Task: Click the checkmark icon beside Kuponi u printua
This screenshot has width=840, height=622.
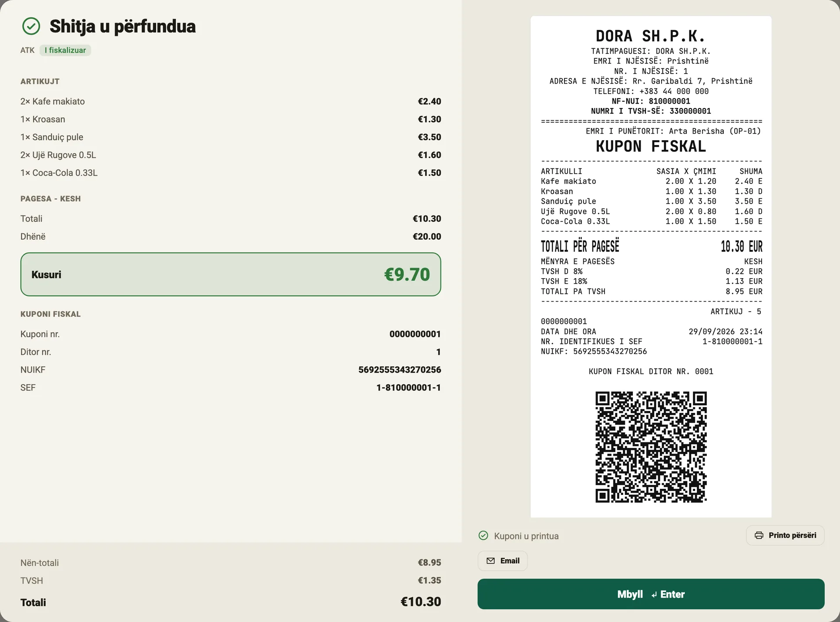Action: click(x=483, y=535)
